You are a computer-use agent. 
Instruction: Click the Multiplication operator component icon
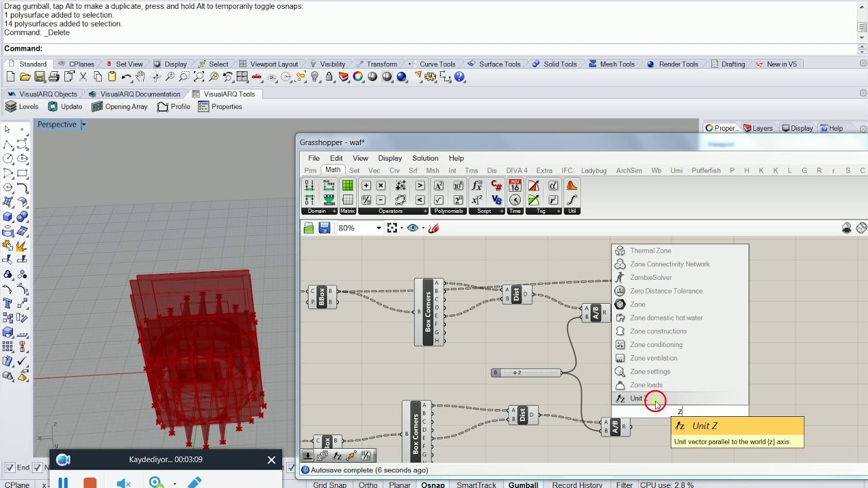point(380,186)
